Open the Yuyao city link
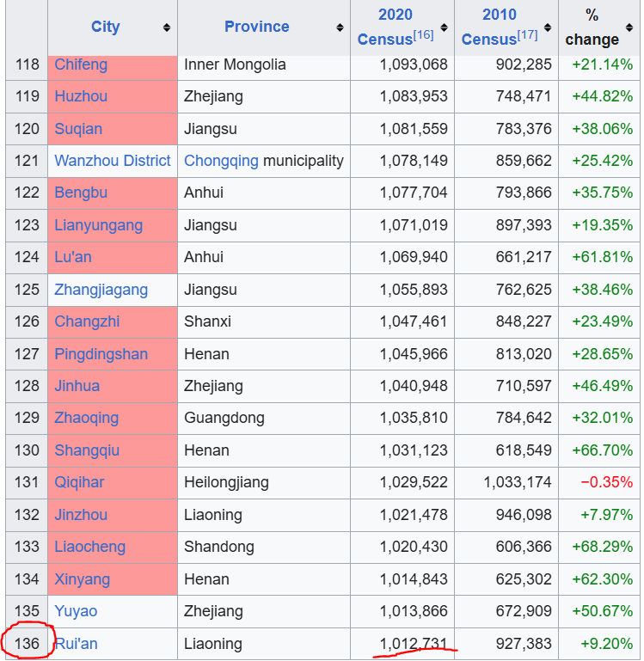 [x=76, y=611]
